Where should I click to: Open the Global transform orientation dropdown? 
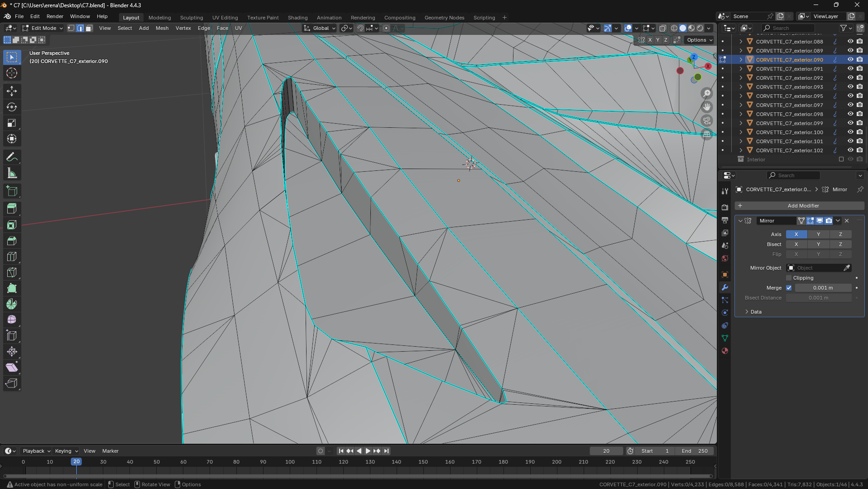[320, 28]
